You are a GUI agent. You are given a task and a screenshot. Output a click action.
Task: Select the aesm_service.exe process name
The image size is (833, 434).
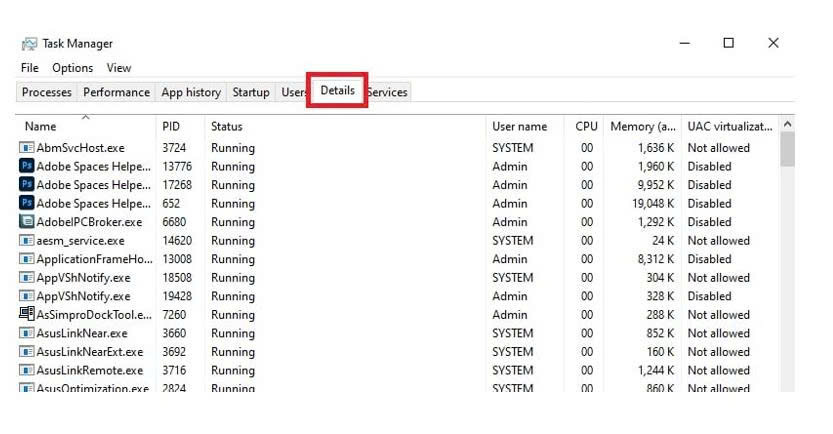click(80, 241)
